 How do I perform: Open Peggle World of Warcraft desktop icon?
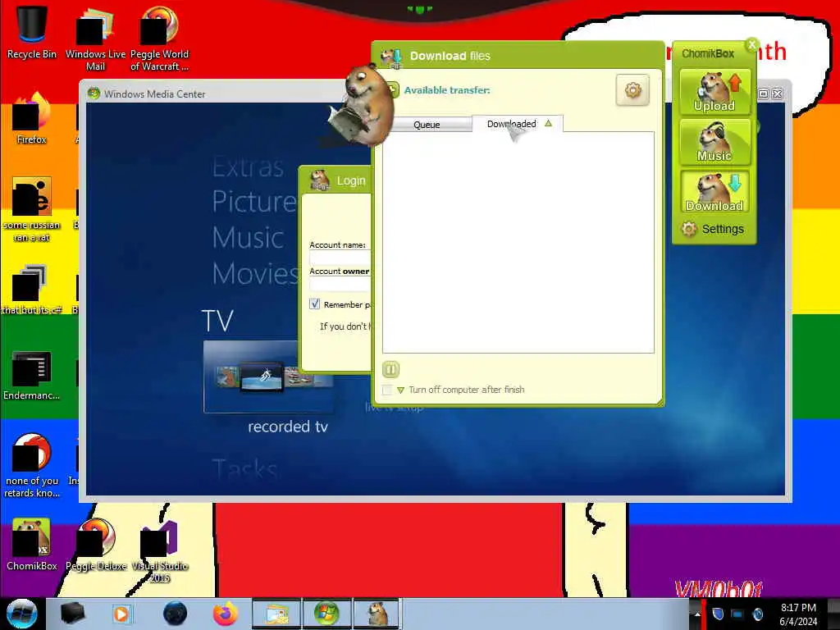tap(159, 39)
